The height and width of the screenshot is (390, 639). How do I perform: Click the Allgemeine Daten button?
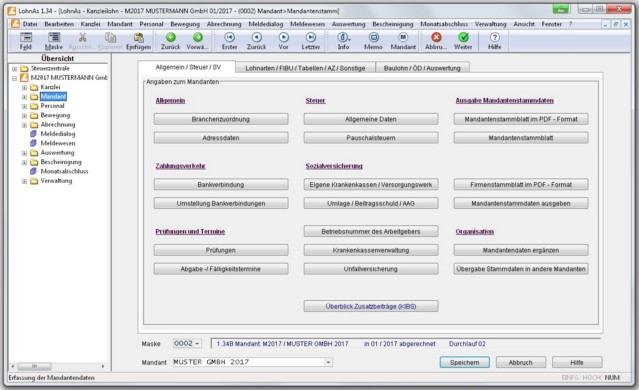[371, 119]
